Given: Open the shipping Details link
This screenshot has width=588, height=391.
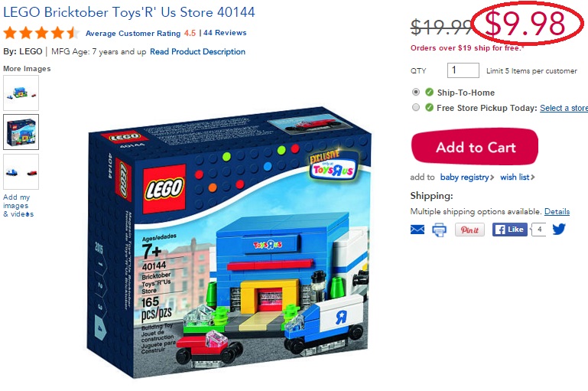Looking at the screenshot, I should [557, 211].
